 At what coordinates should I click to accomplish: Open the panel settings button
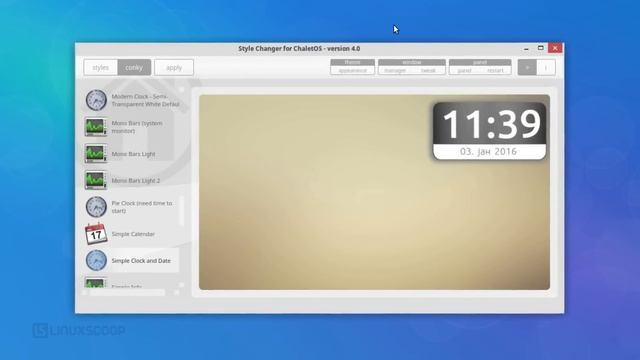tap(464, 71)
